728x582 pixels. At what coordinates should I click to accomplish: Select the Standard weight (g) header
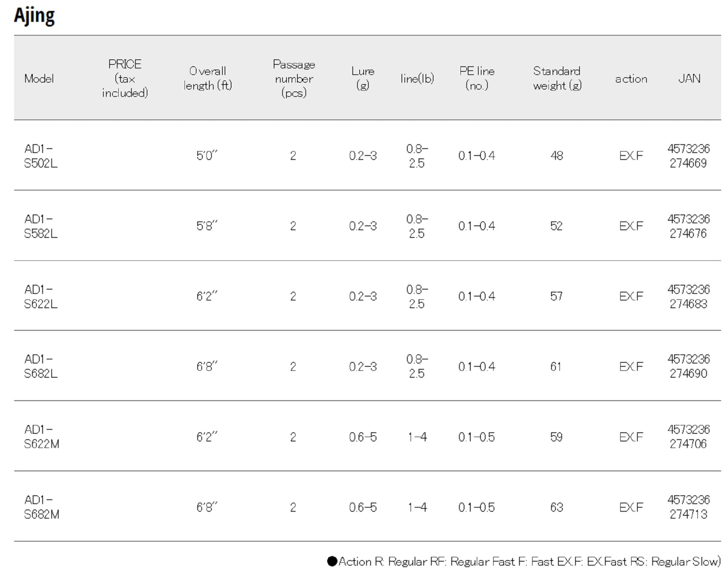pyautogui.click(x=557, y=78)
